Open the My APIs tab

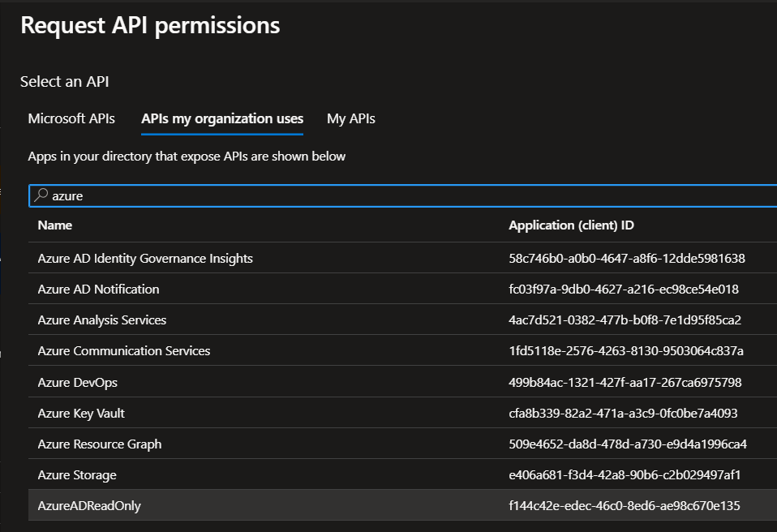pyautogui.click(x=351, y=119)
